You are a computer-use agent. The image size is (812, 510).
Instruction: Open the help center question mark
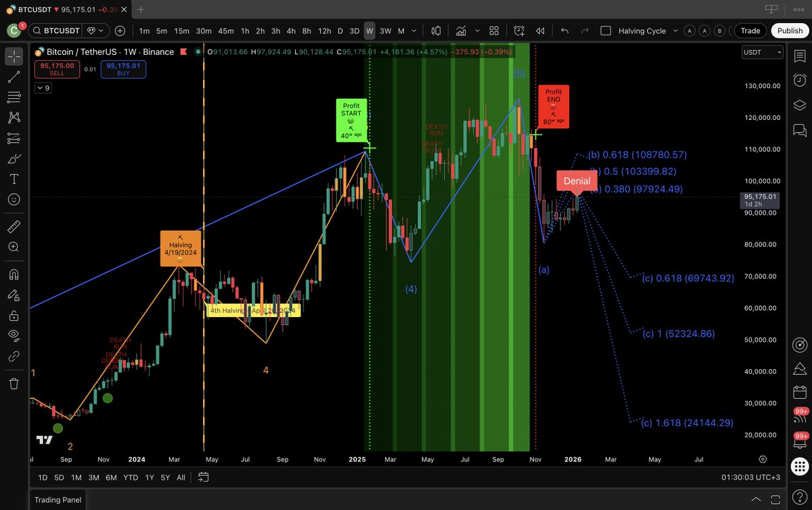[x=799, y=498]
